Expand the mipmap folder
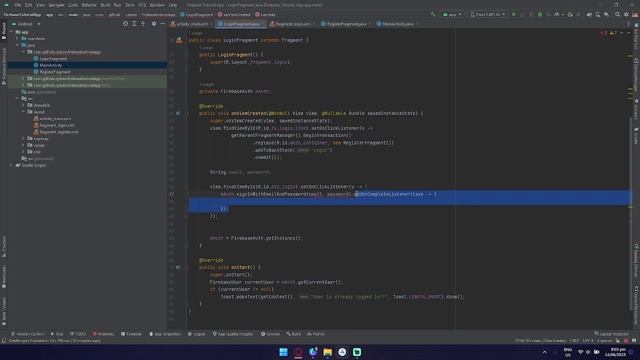 [x=23, y=139]
